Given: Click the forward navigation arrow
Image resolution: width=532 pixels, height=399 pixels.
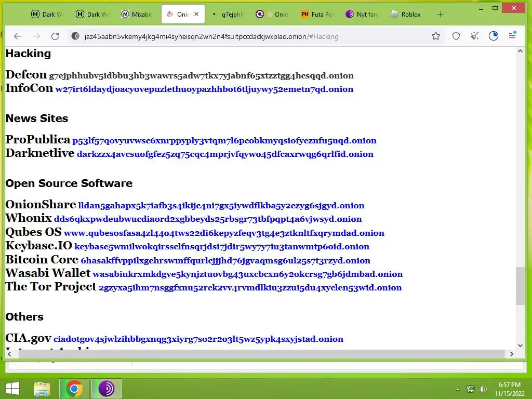Looking at the screenshot, I should tap(36, 36).
